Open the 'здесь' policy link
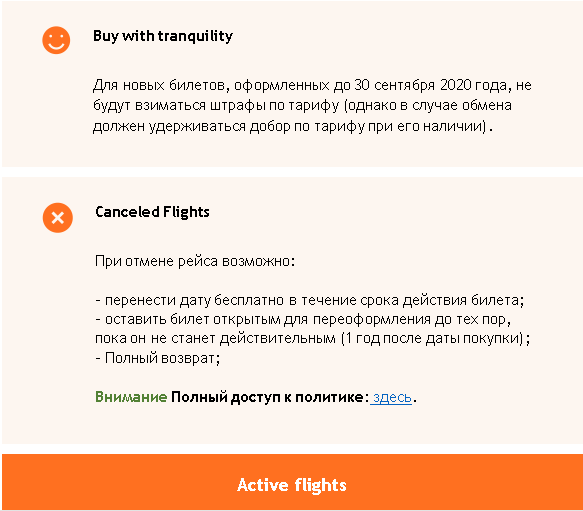This screenshot has width=583, height=511. tap(392, 398)
